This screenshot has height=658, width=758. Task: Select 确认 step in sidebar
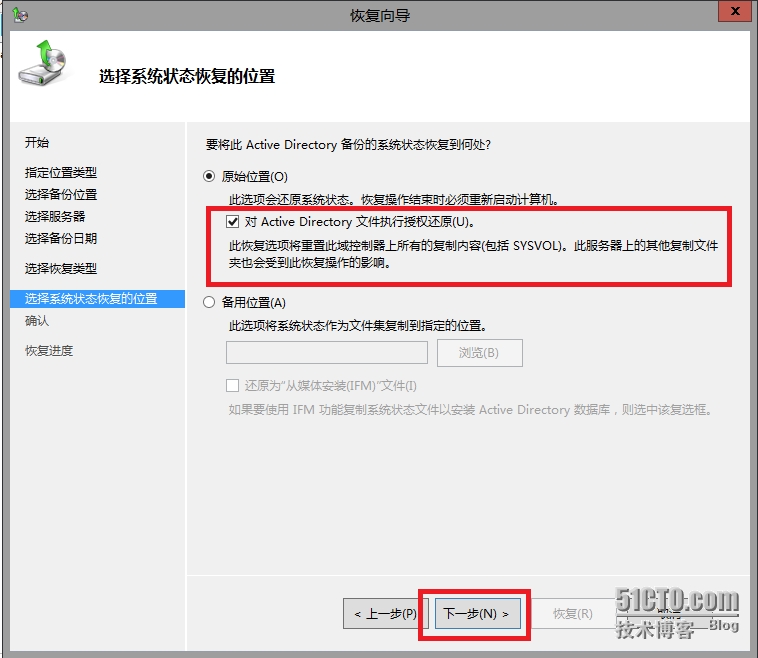(x=37, y=321)
